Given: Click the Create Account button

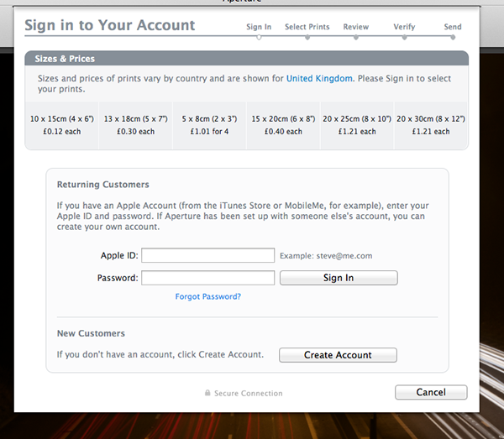Looking at the screenshot, I should [338, 355].
